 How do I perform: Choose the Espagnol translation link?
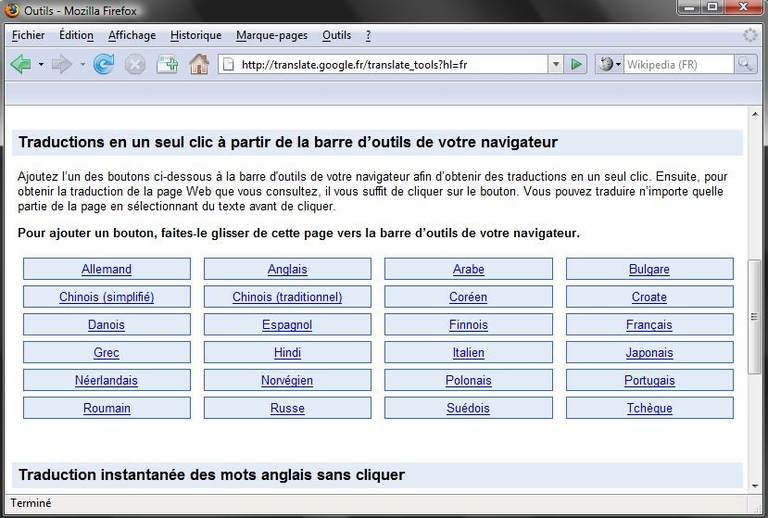point(287,325)
